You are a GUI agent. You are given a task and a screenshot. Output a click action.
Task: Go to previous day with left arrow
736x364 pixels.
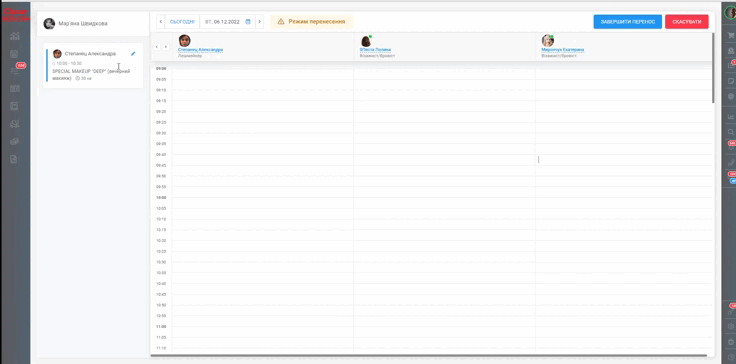161,22
